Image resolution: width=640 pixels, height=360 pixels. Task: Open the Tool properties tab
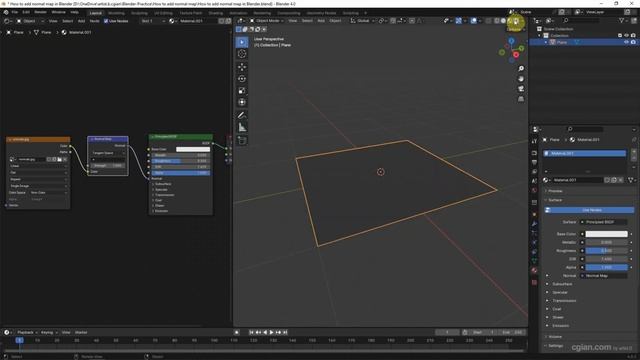click(534, 141)
